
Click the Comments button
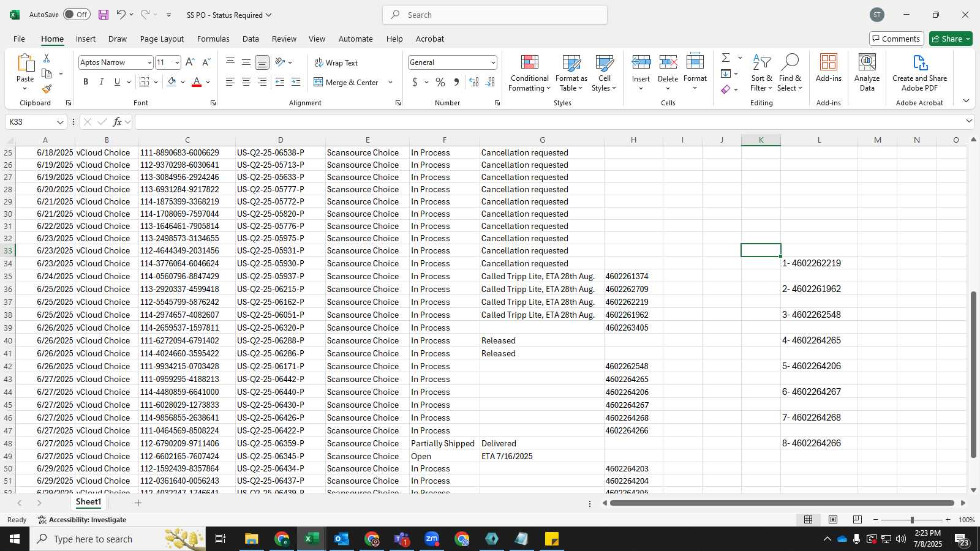click(896, 39)
